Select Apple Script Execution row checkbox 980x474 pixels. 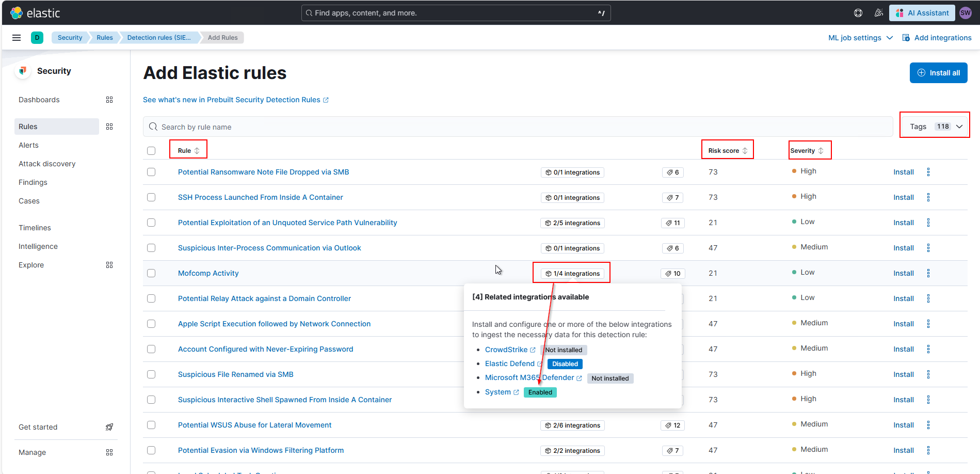pos(151,324)
